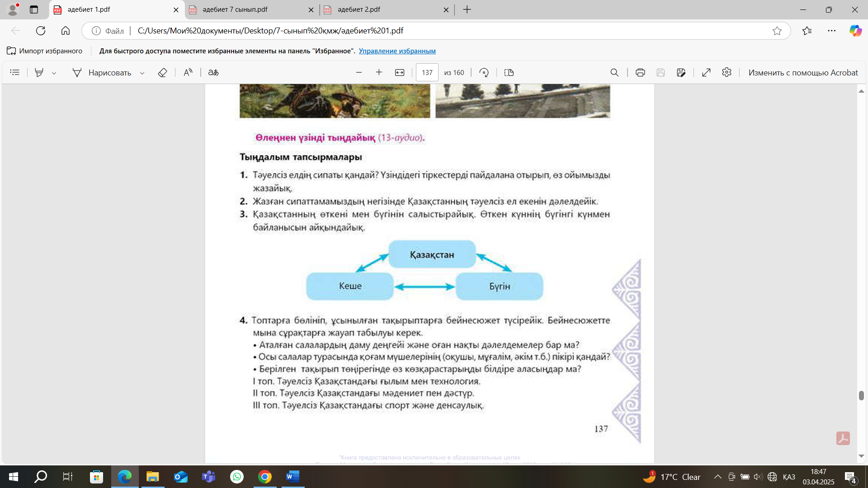Open PDF viewer settings gear
The height and width of the screenshot is (488, 868).
coord(726,72)
